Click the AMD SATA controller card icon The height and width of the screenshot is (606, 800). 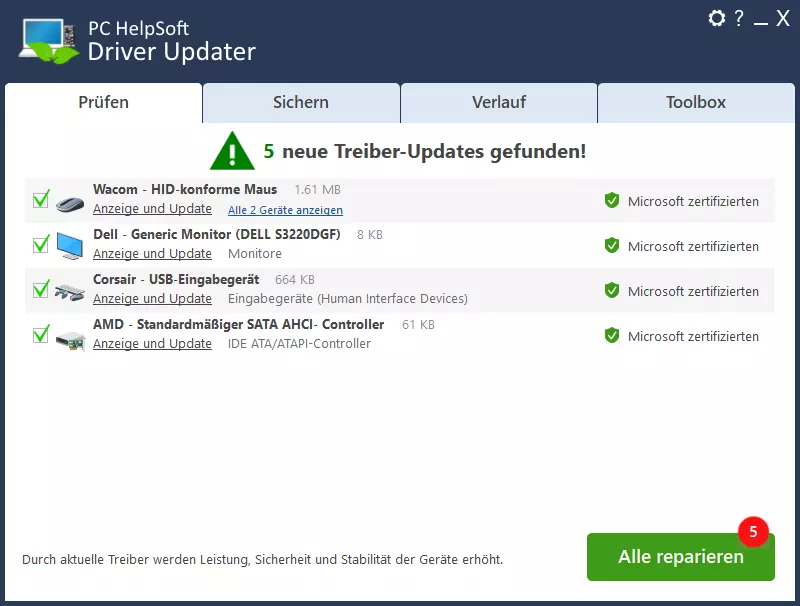(70, 340)
